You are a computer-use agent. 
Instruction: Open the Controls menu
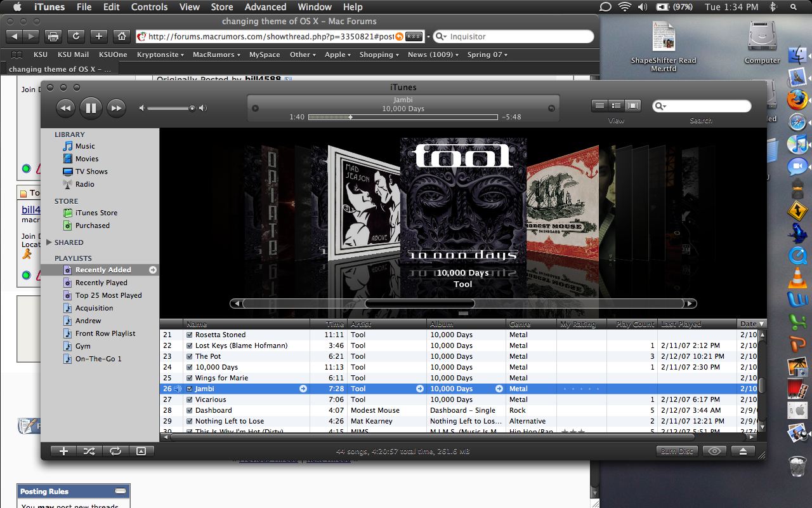[x=150, y=7]
